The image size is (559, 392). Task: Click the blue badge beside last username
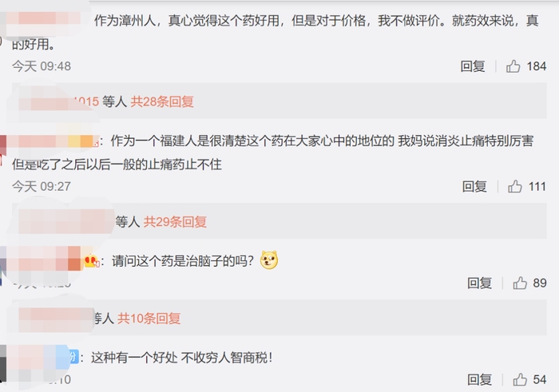[73, 357]
